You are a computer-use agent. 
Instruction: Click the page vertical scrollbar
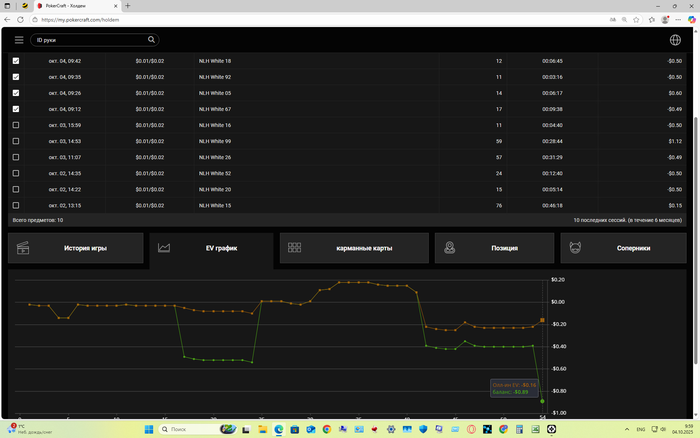696,241
